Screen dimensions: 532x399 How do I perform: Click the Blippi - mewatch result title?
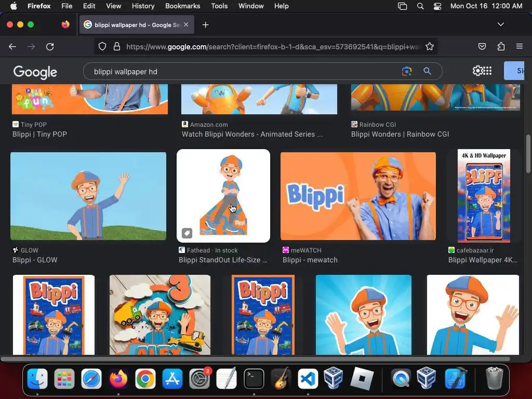click(x=310, y=260)
